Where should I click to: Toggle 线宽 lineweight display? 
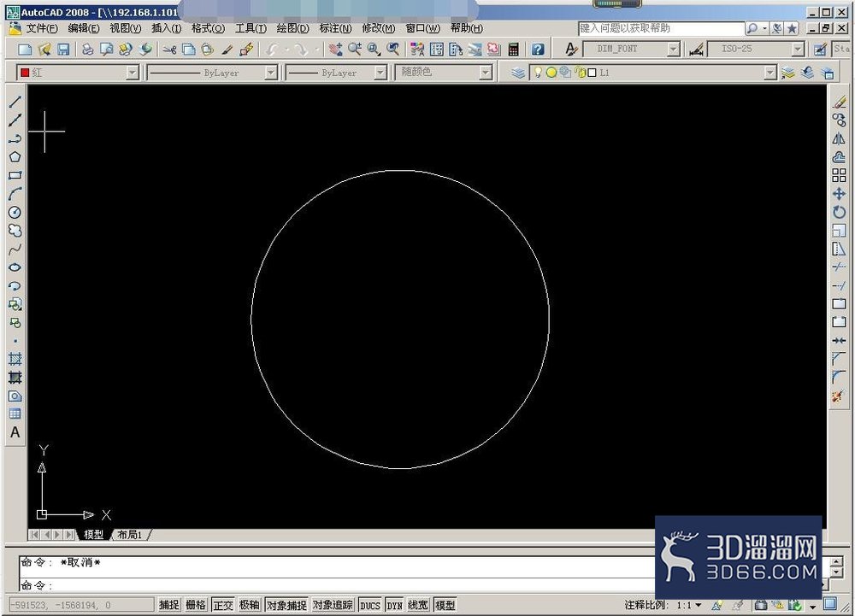418,605
